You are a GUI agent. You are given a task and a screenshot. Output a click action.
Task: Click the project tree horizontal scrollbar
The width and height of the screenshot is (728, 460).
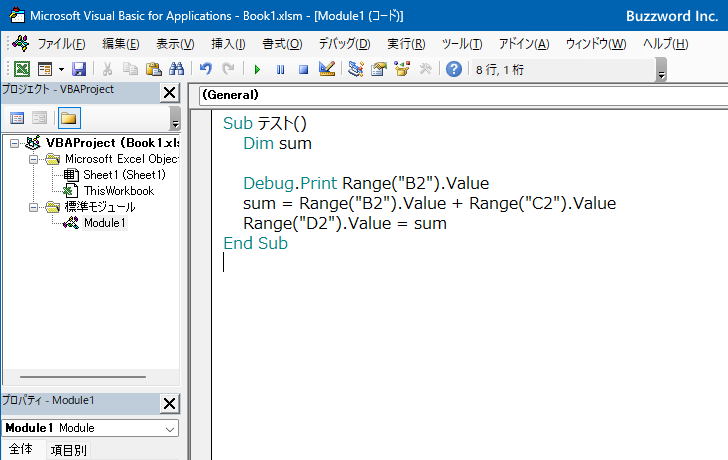click(x=84, y=377)
